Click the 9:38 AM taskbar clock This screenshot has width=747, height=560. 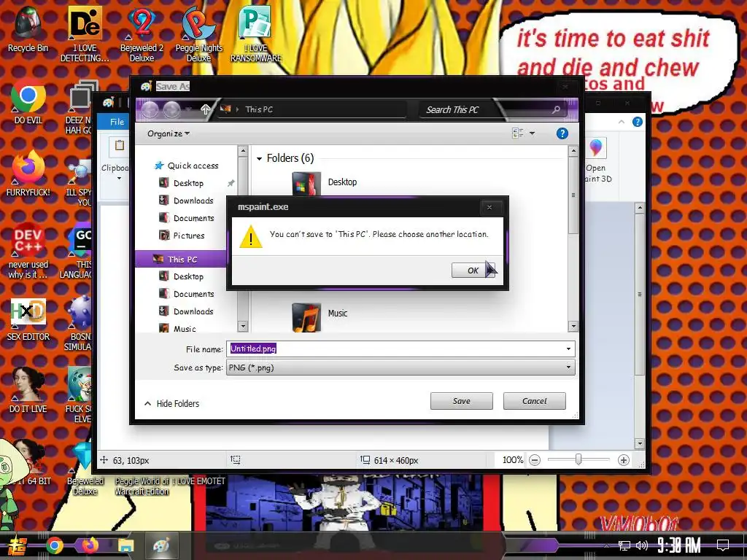tap(679, 545)
